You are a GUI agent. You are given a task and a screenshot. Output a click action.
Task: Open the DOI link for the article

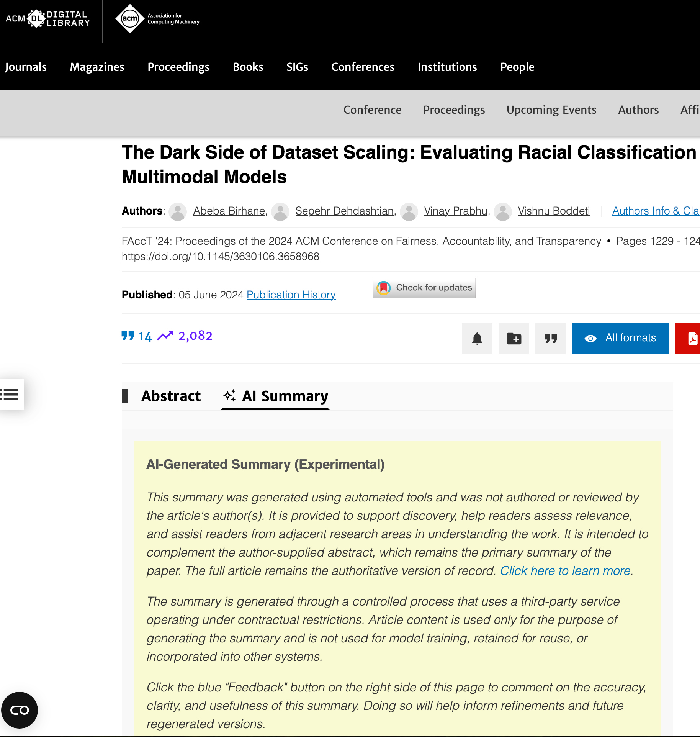coord(220,257)
